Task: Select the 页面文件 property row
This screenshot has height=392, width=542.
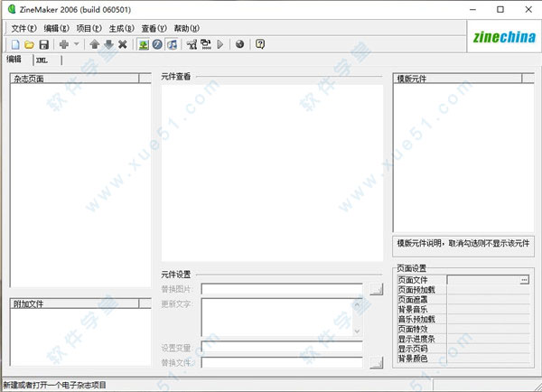Action: pyautogui.click(x=463, y=280)
